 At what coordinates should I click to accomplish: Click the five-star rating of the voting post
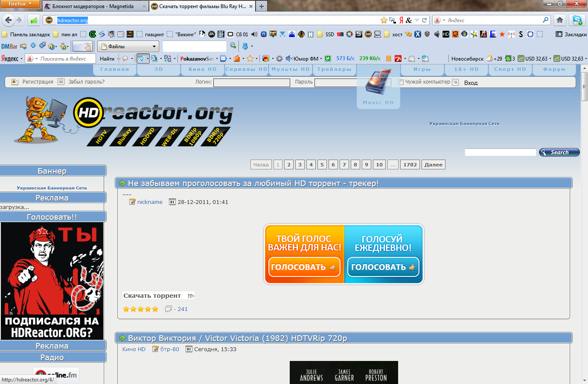140,309
